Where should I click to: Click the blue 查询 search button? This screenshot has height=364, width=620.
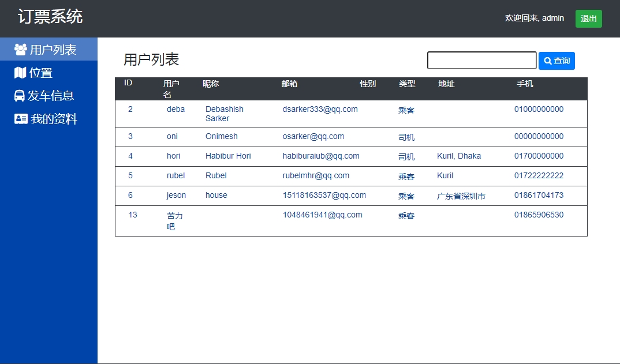[556, 61]
